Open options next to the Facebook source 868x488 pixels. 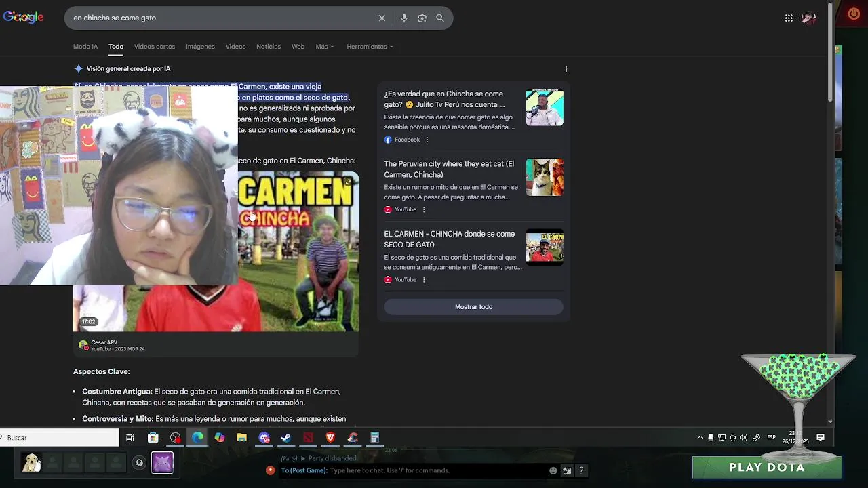(x=427, y=140)
